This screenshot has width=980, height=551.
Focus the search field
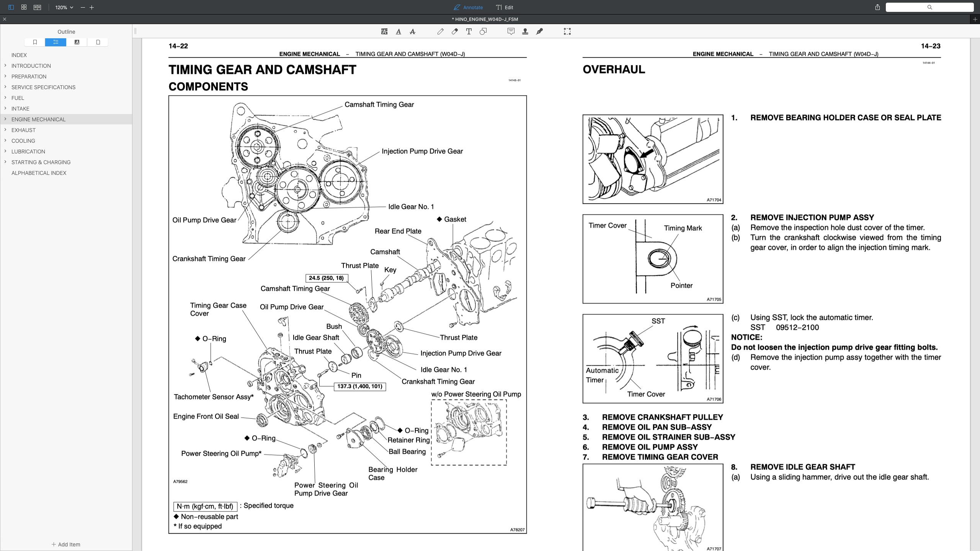tap(929, 7)
